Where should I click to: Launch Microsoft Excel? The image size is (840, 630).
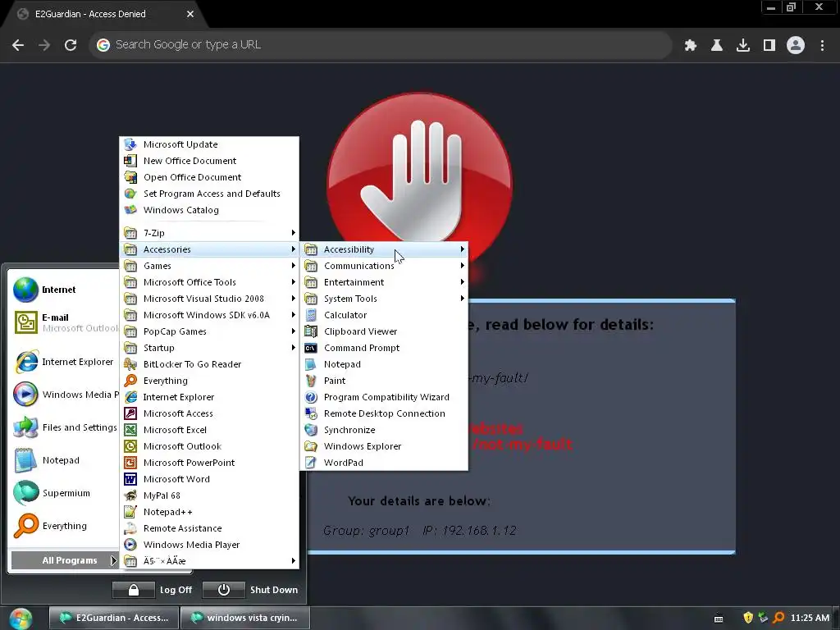tap(209, 430)
